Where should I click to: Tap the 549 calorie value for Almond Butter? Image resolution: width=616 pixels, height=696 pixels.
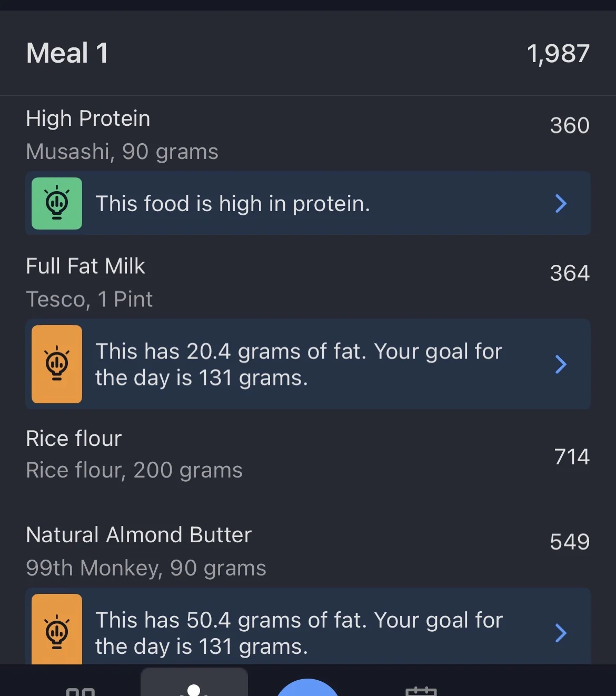(570, 542)
